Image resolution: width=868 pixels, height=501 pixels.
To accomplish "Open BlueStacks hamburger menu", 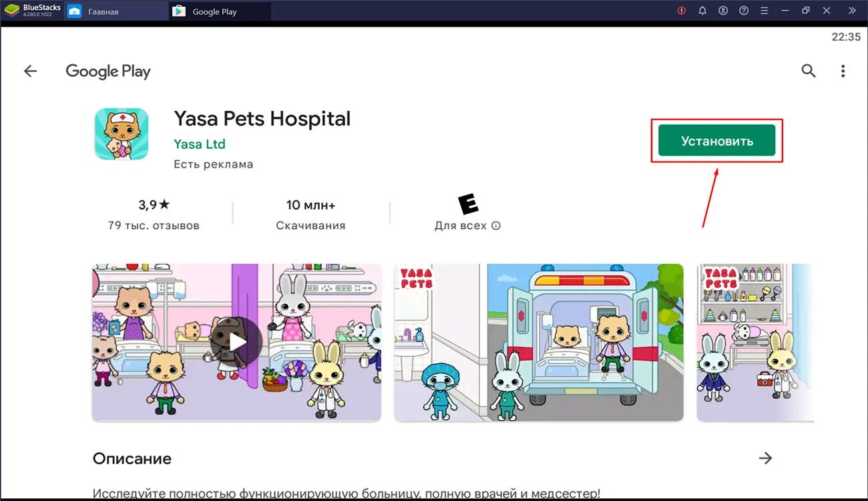I will [x=765, y=11].
